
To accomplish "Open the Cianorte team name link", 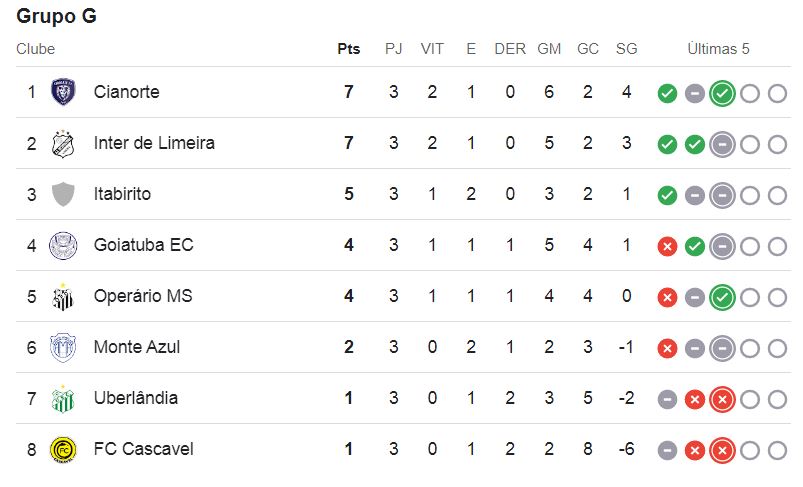I will tap(126, 92).
